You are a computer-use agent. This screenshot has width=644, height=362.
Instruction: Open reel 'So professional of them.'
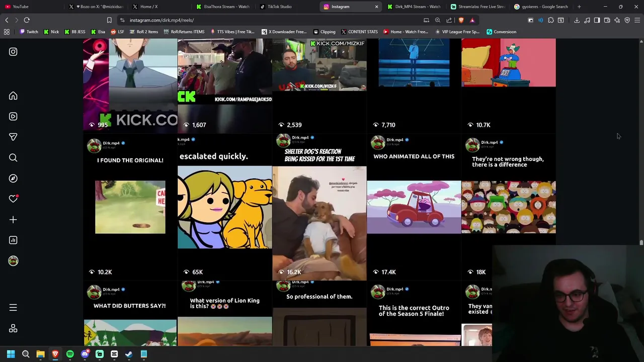click(319, 314)
